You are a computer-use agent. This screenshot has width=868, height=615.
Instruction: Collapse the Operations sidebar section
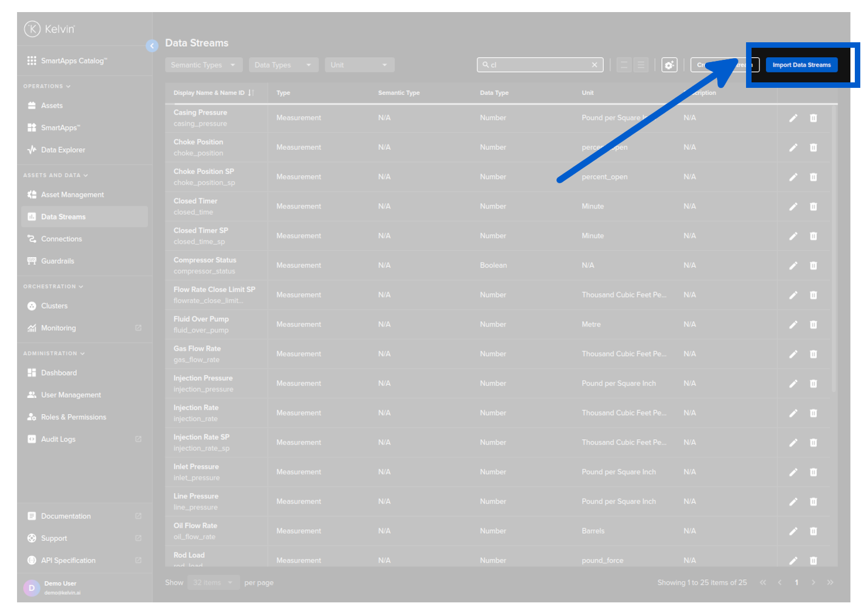pos(47,86)
